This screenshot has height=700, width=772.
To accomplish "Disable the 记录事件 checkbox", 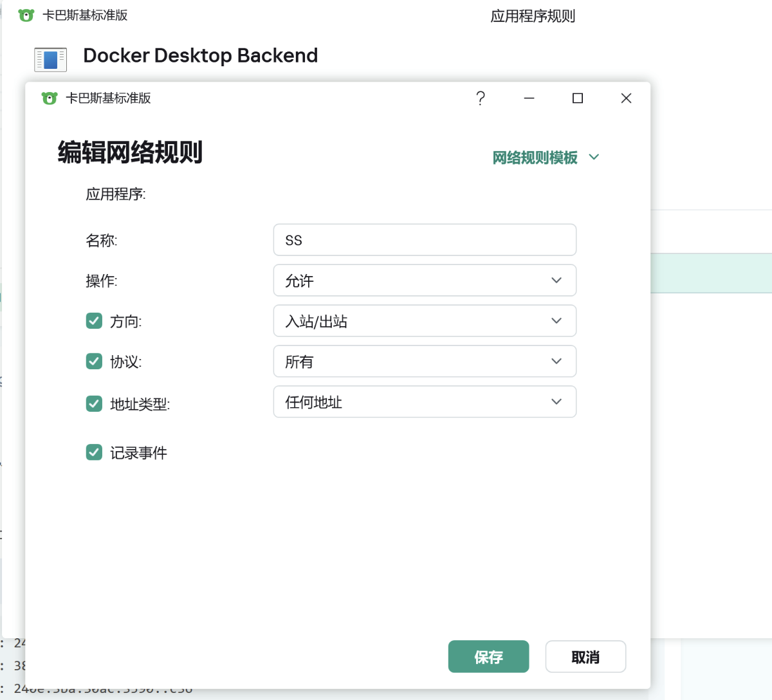I will pos(94,452).
